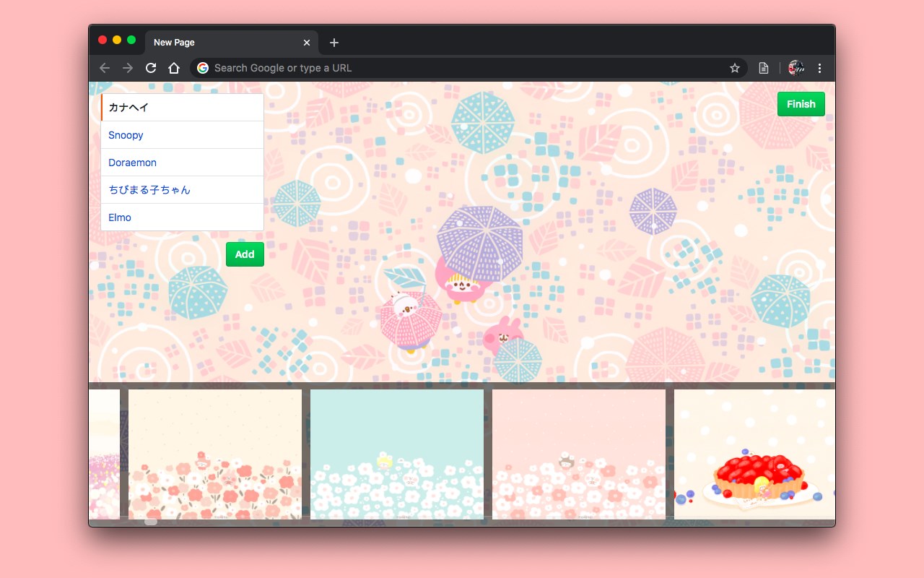Select Snoopy from the list
Image resolution: width=924 pixels, height=578 pixels.
click(183, 135)
